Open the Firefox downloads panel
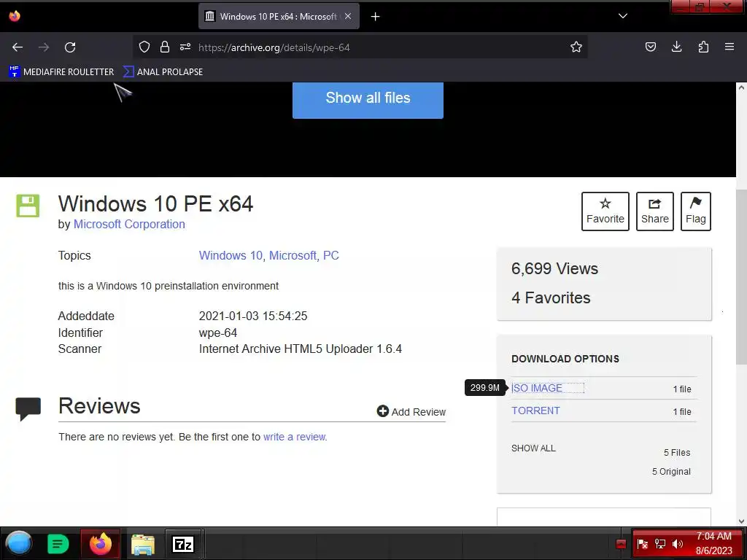 point(676,47)
